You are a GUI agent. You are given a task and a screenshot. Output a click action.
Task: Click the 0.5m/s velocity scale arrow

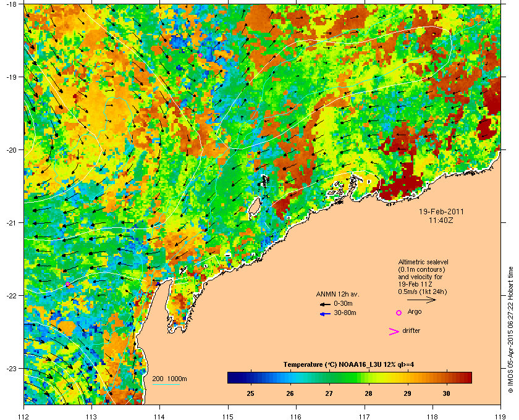tap(421, 300)
